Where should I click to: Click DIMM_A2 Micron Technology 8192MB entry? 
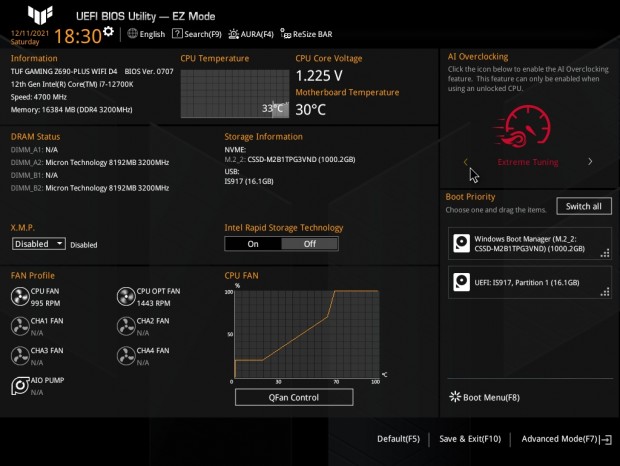point(90,162)
